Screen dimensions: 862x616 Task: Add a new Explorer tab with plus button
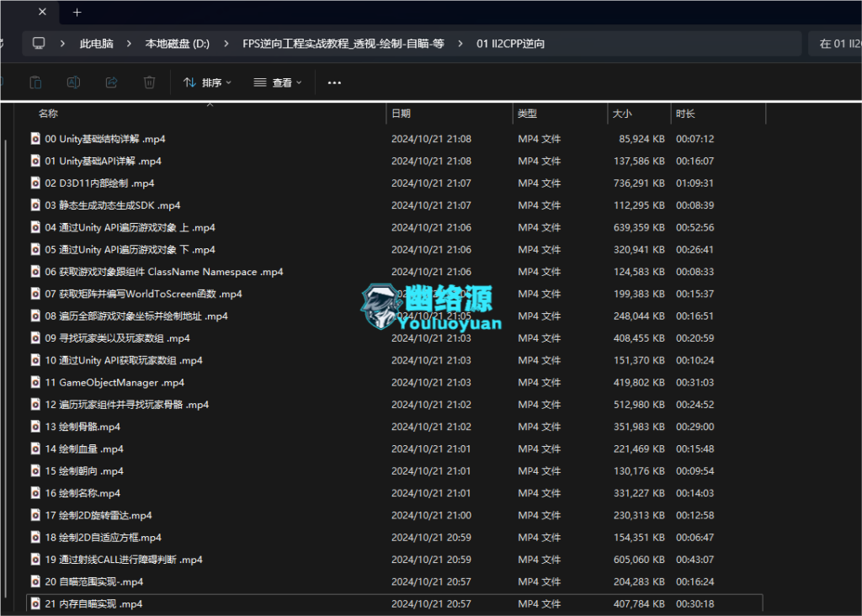click(x=77, y=12)
